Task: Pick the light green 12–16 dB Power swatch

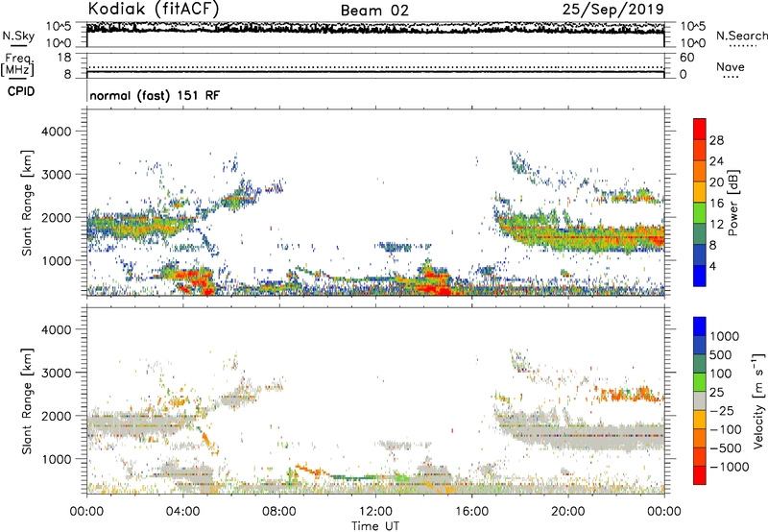Action: 700,213
